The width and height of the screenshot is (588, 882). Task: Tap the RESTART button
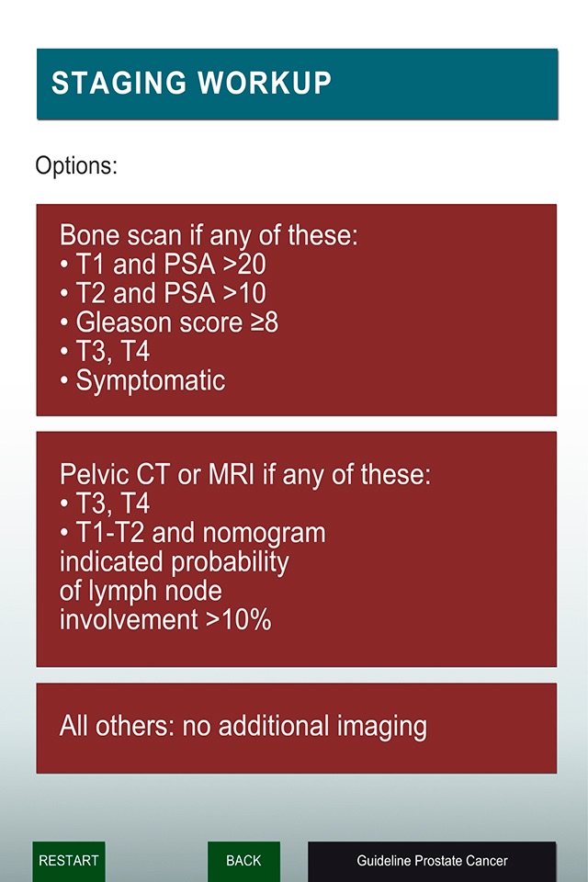69,861
